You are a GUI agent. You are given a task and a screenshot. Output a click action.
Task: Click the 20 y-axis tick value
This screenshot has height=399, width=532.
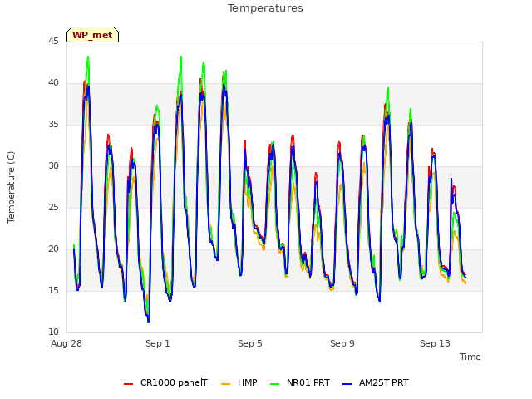53,249
